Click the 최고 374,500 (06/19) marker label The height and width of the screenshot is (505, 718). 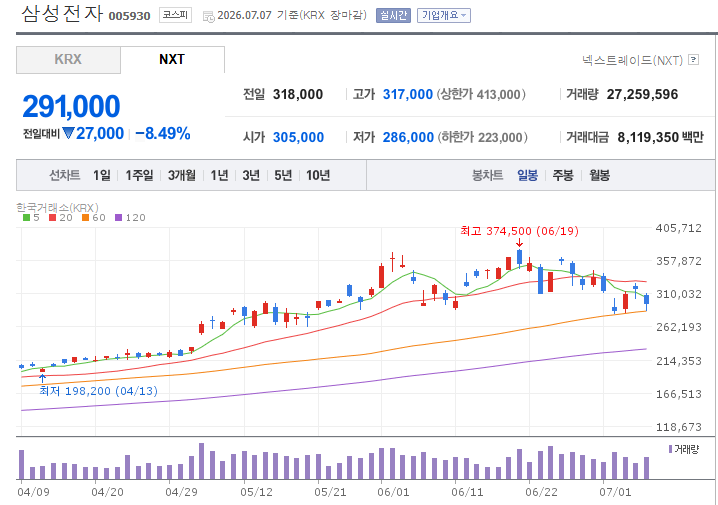519,231
